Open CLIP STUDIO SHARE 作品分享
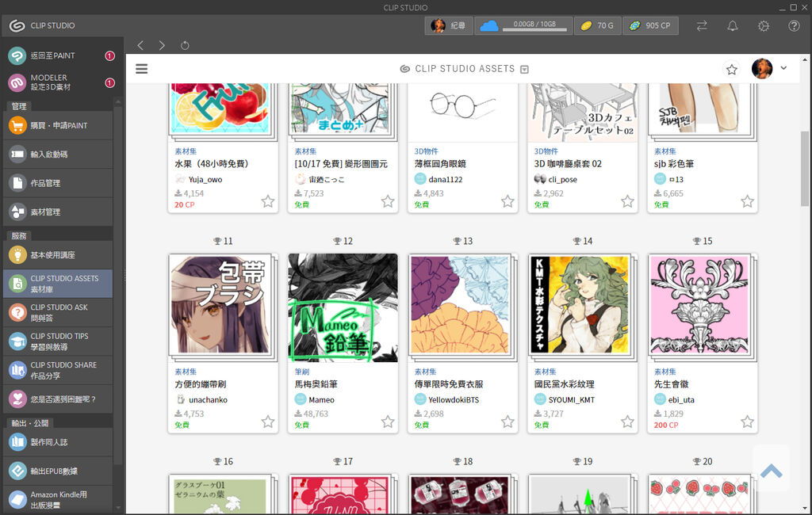 (58, 370)
